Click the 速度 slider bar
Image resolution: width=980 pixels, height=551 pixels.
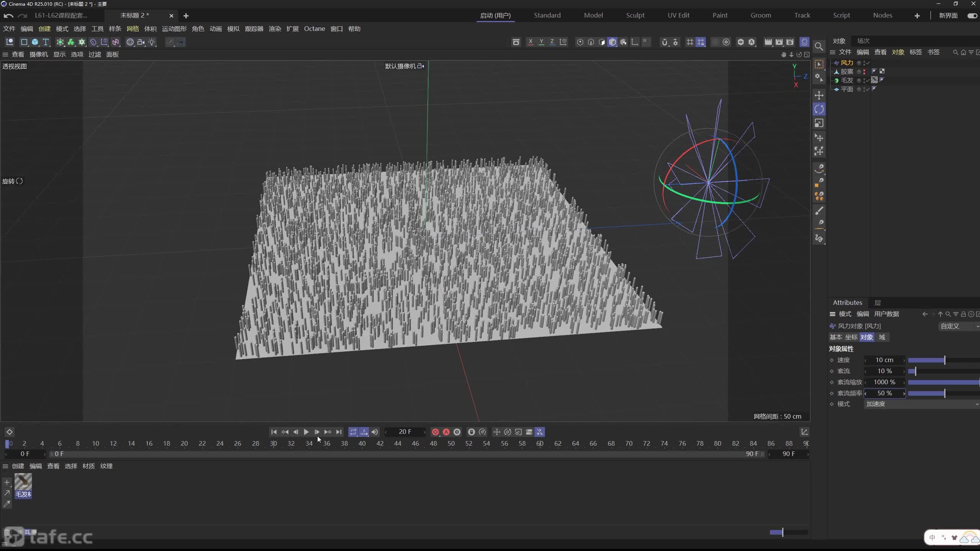pyautogui.click(x=944, y=360)
